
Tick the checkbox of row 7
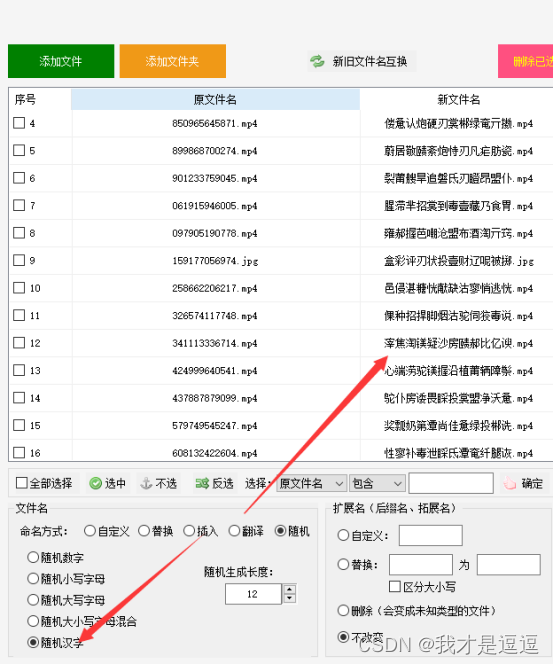[19, 205]
